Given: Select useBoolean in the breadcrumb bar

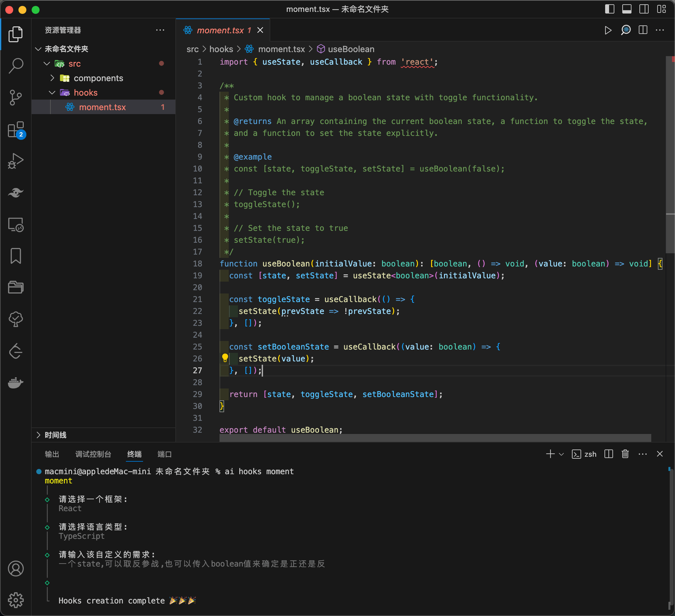Looking at the screenshot, I should (x=351, y=49).
